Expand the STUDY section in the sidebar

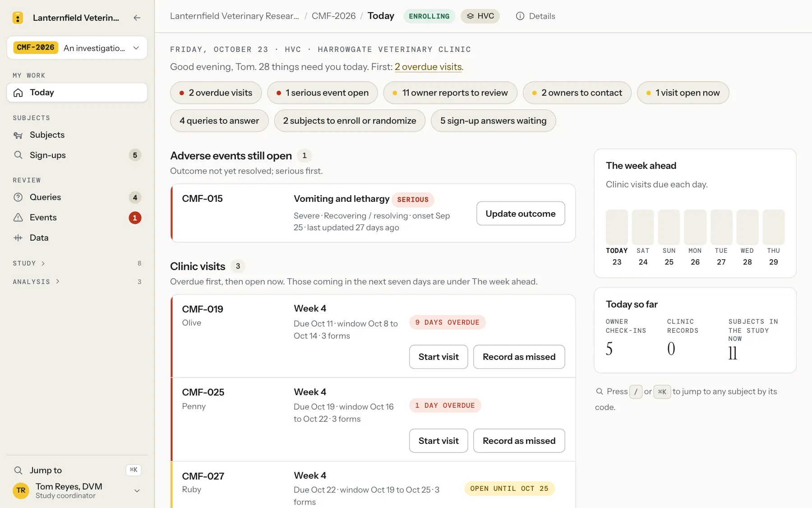pos(29,263)
